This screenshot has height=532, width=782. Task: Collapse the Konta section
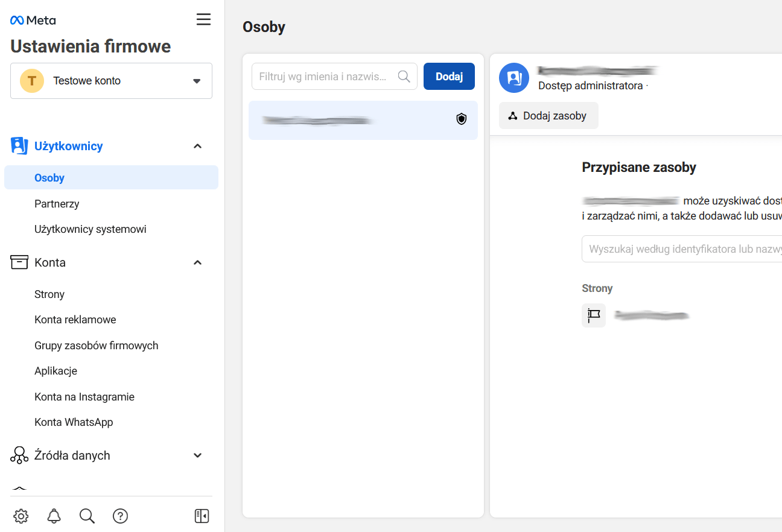coord(197,262)
